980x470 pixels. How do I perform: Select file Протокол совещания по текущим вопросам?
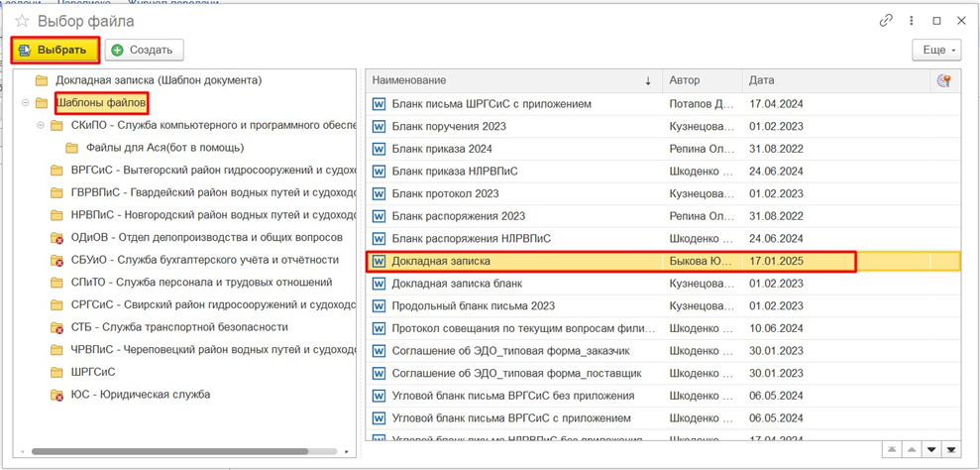[x=524, y=328]
